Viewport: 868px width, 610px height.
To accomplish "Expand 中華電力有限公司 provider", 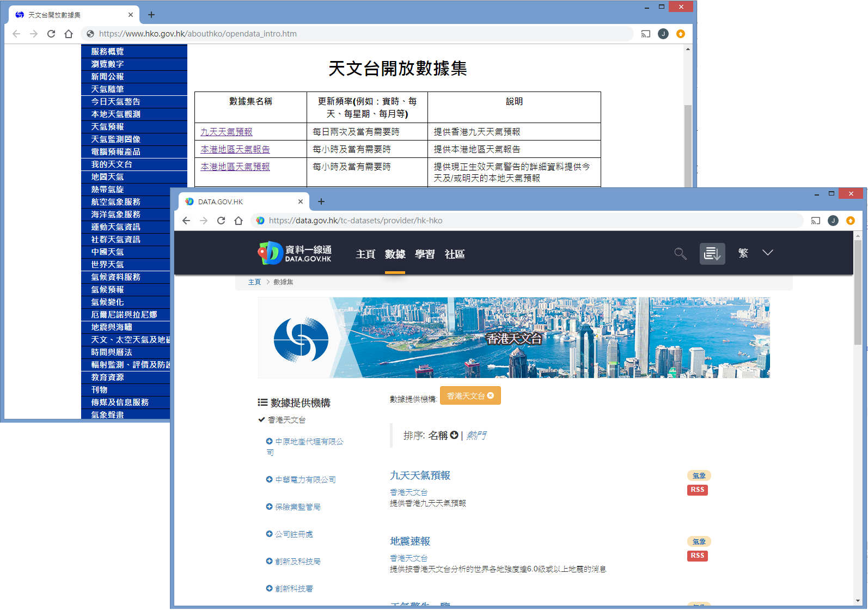I will tap(269, 479).
